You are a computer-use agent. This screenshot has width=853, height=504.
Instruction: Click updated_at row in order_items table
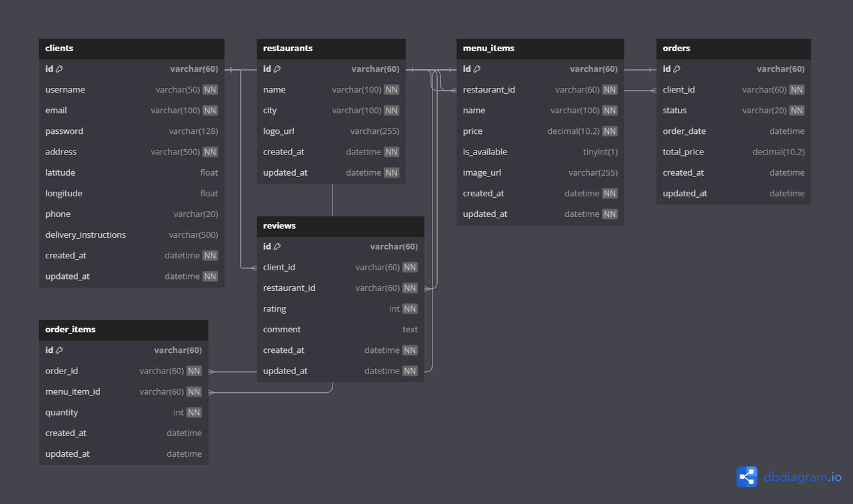point(123,453)
